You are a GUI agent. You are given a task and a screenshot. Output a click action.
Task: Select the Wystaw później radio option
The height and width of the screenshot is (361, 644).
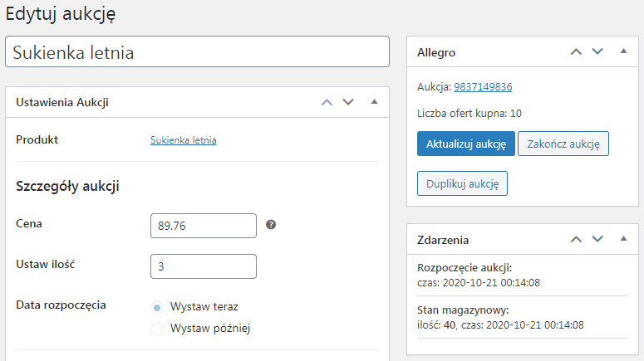[157, 329]
